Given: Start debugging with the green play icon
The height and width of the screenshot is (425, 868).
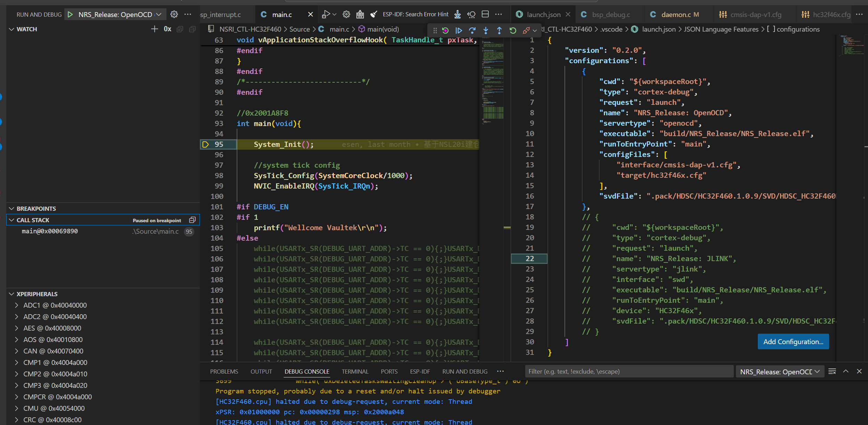Looking at the screenshot, I should pyautogui.click(x=70, y=15).
